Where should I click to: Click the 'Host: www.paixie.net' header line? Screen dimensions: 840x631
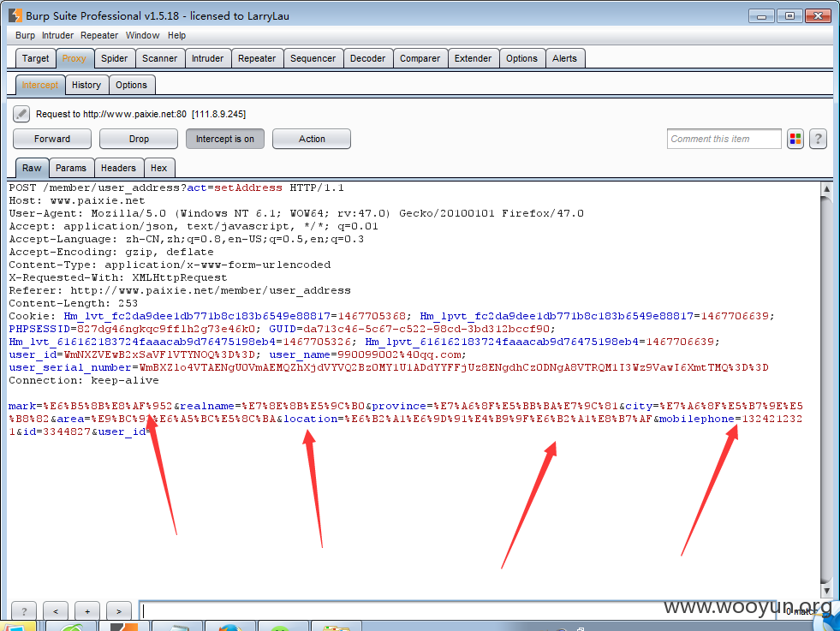pos(76,201)
